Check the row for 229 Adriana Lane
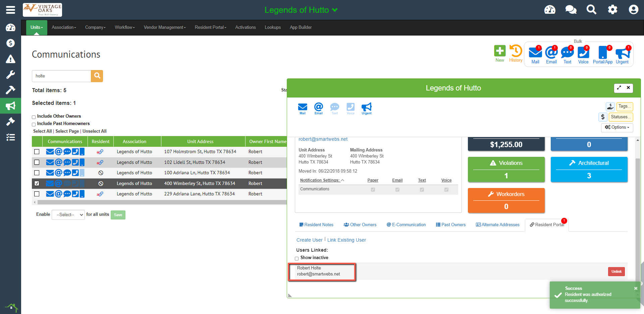Screen dimensions: 644x314 [37, 194]
